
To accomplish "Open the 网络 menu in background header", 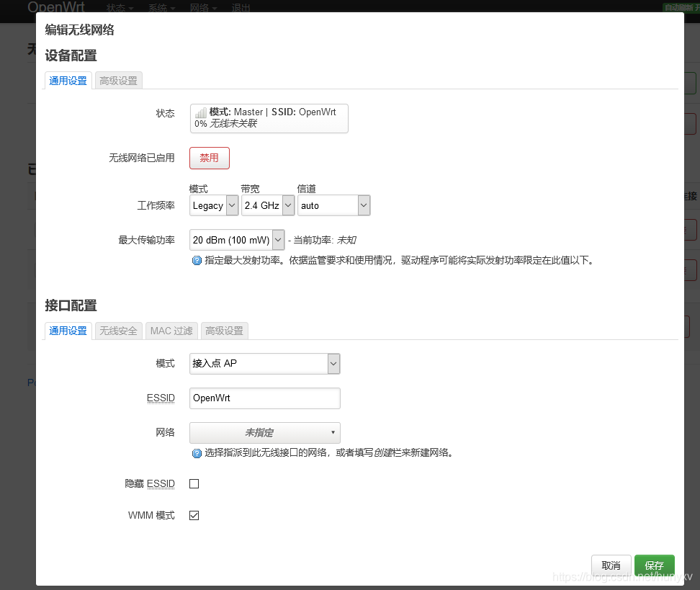I will click(202, 8).
